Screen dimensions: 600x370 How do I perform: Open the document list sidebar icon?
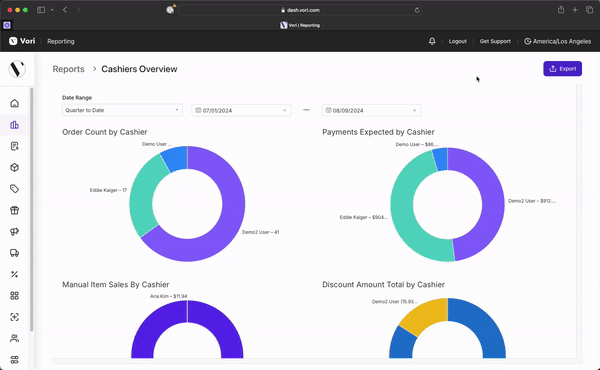pyautogui.click(x=15, y=146)
